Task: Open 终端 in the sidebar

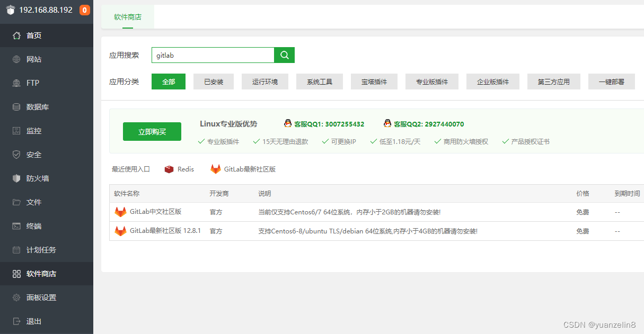Action: click(34, 226)
